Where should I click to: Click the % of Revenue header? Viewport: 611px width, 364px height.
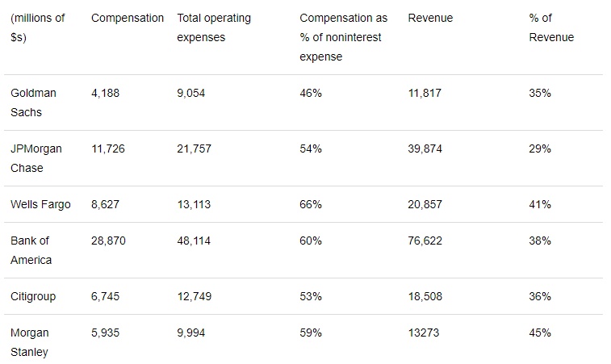tap(551, 27)
